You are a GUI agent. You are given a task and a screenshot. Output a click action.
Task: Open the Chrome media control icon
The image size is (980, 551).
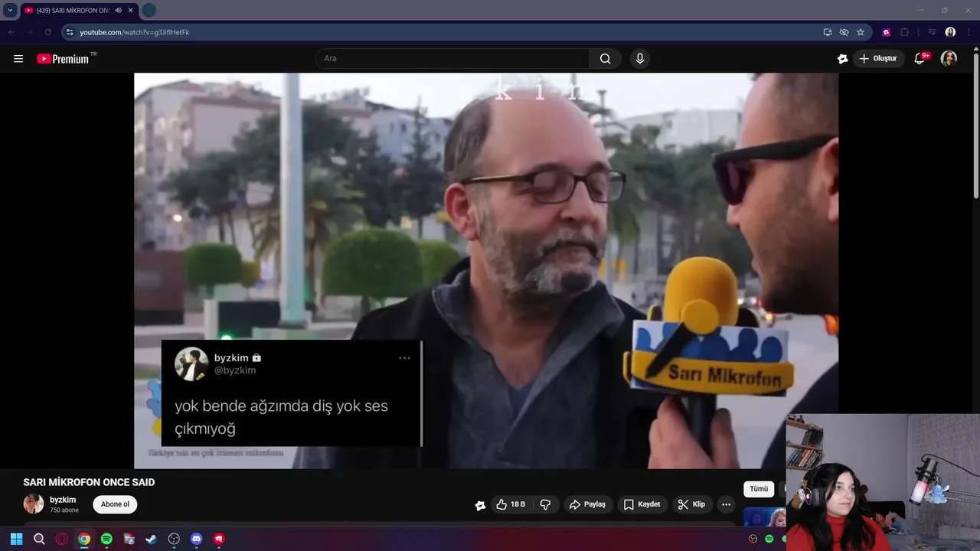932,32
